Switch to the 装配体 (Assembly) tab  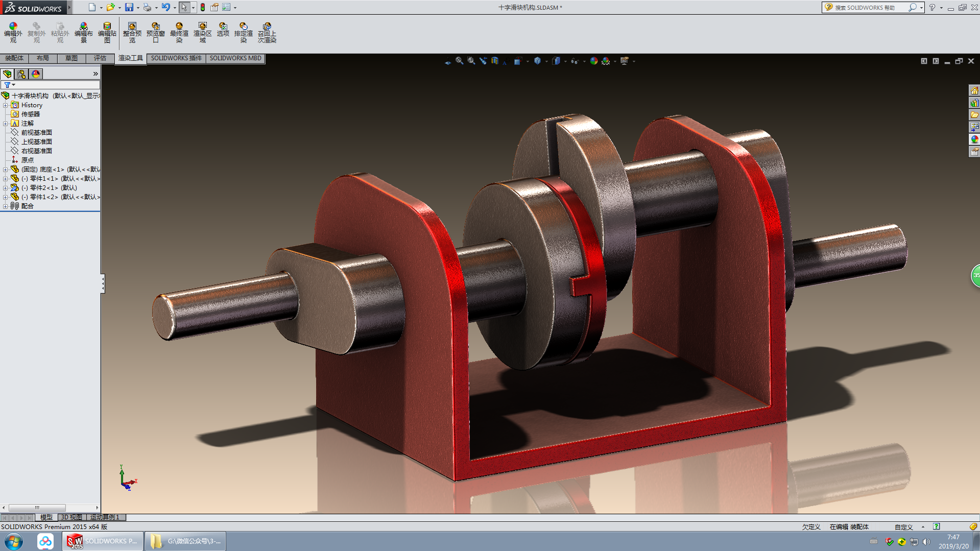click(x=14, y=58)
